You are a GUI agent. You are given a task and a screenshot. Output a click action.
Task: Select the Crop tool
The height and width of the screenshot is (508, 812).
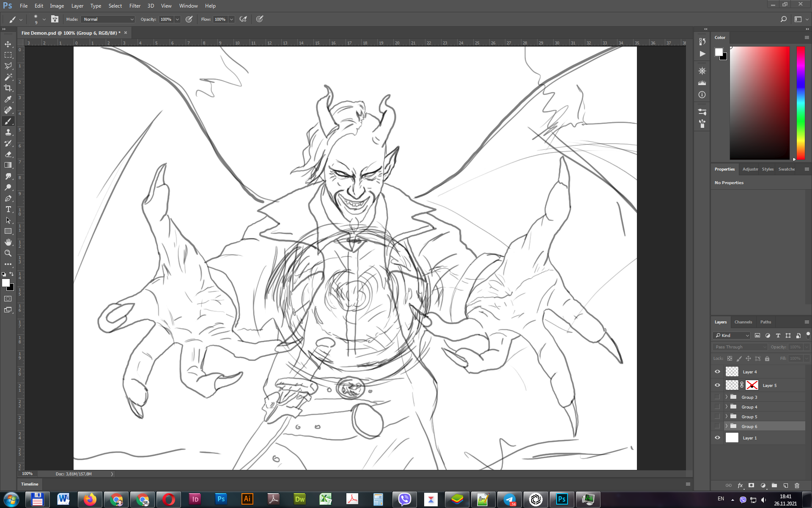(x=8, y=88)
